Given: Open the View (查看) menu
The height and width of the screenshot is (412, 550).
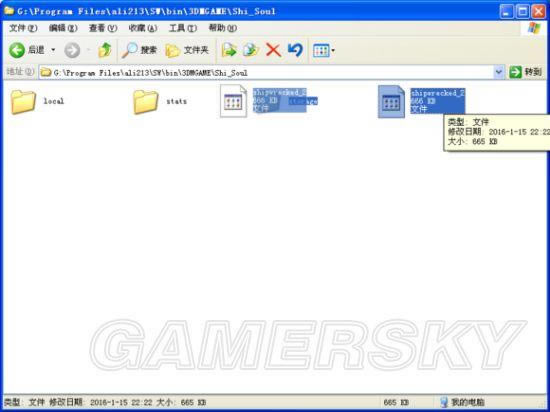Looking at the screenshot, I should (103, 28).
